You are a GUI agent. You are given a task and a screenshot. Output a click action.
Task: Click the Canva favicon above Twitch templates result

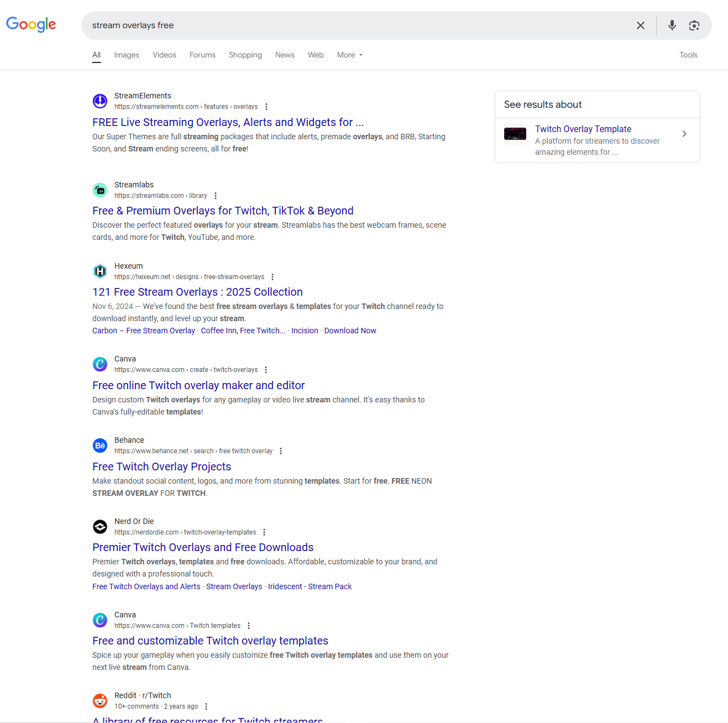(100, 620)
